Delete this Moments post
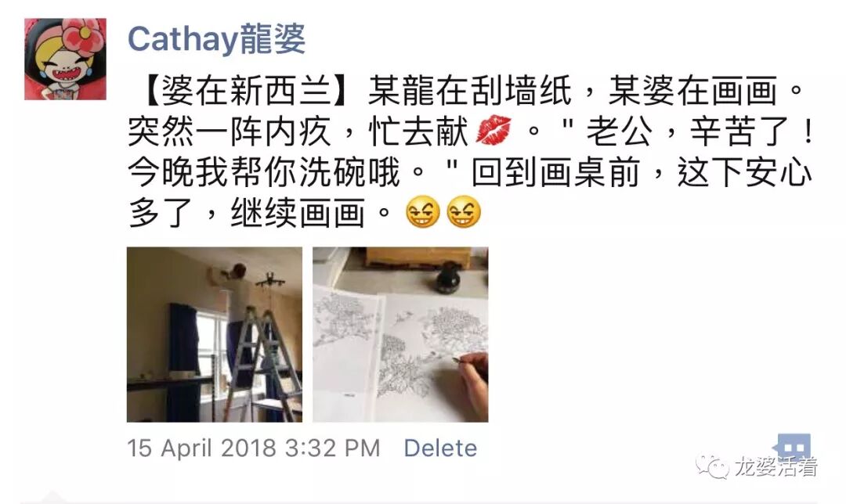Image resolution: width=846 pixels, height=504 pixels. click(x=440, y=448)
